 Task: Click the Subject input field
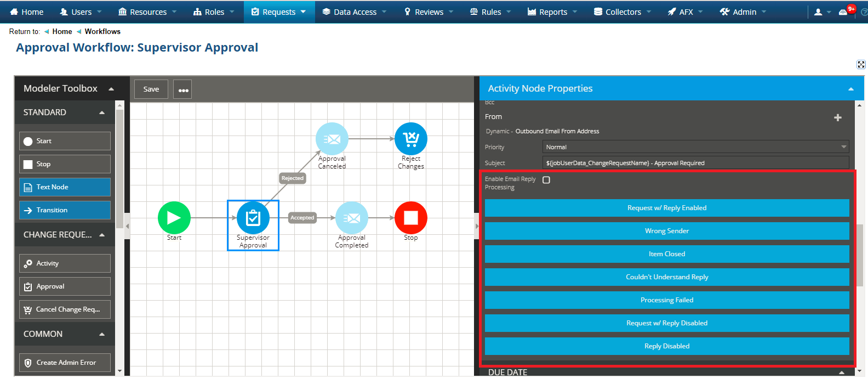coord(695,163)
